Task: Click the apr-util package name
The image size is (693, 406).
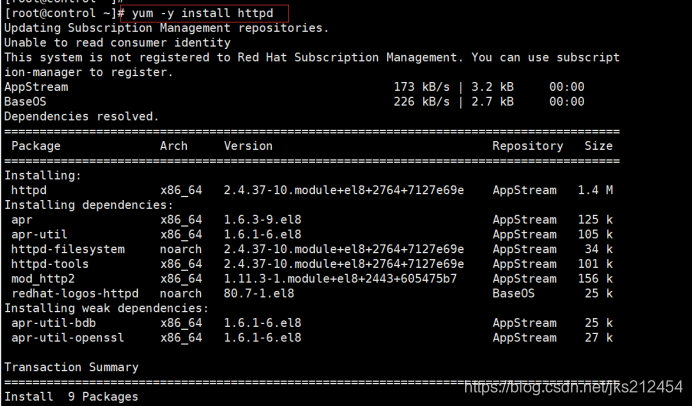Action: tap(39, 234)
